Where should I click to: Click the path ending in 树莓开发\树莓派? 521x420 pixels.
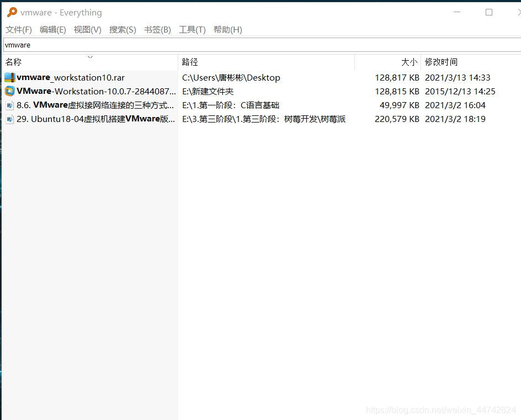click(x=264, y=119)
